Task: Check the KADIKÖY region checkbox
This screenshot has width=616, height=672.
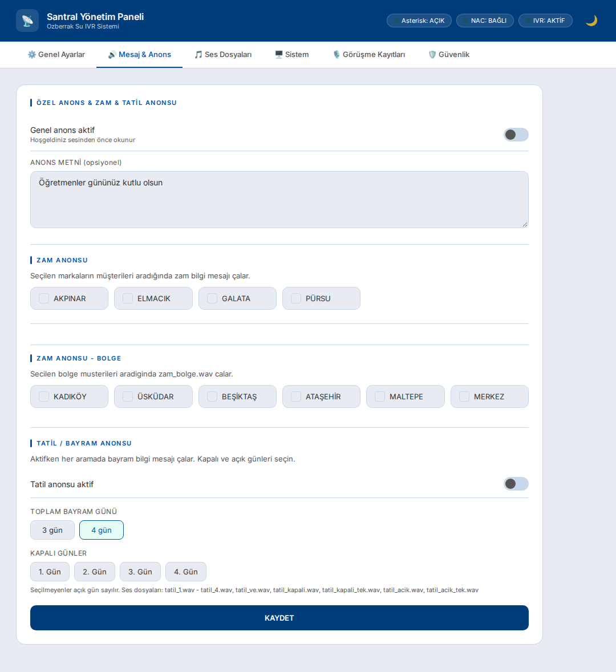Action: pos(44,396)
